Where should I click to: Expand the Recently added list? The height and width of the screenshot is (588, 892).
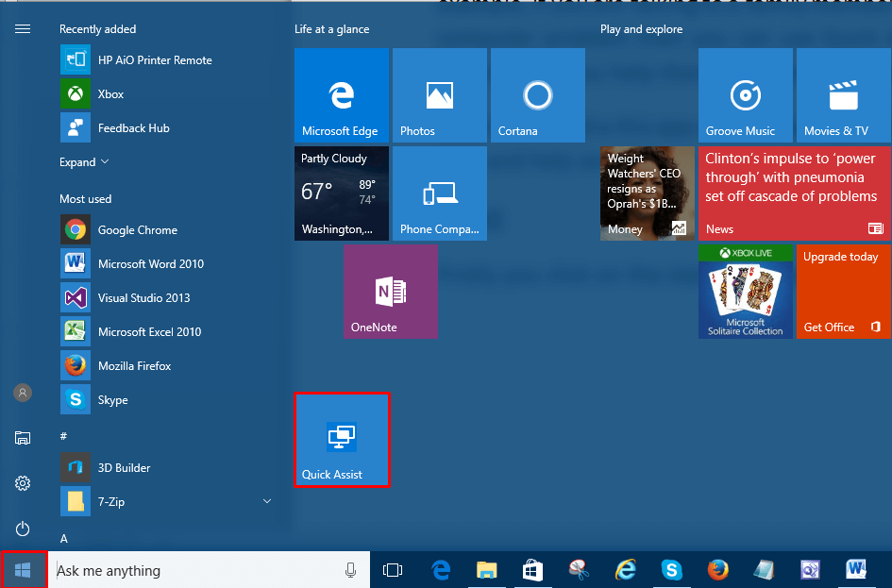click(x=84, y=162)
